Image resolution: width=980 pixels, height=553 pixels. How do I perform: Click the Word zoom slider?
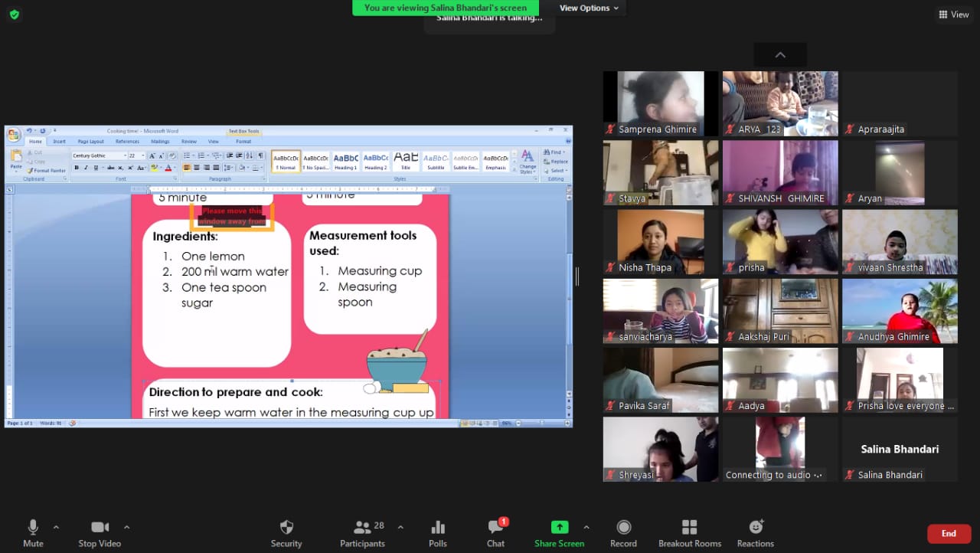[x=541, y=423]
